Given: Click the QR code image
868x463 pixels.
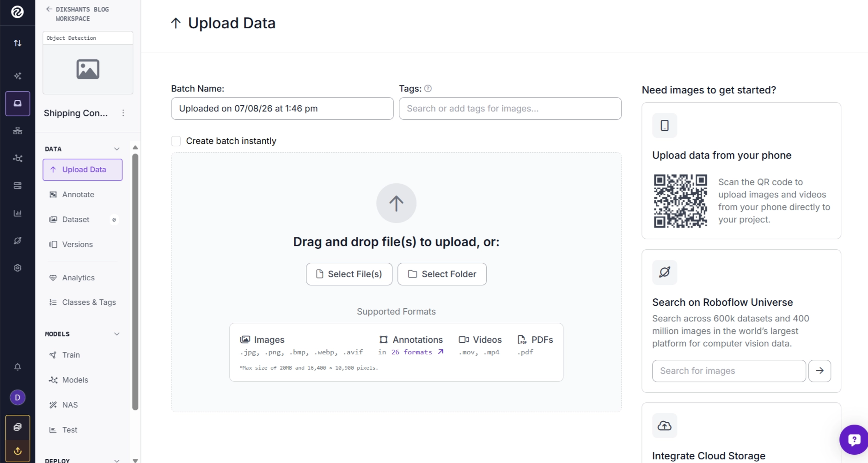Looking at the screenshot, I should pyautogui.click(x=680, y=201).
